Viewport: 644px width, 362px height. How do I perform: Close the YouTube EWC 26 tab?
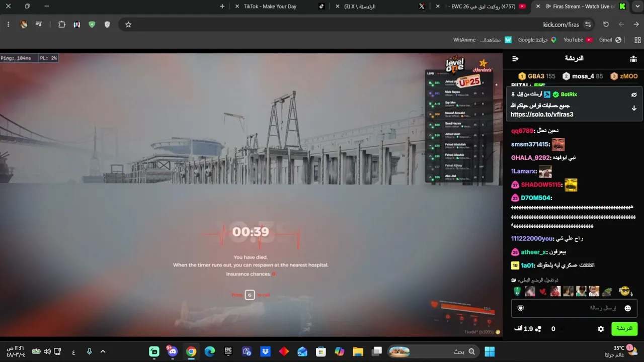pyautogui.click(x=438, y=7)
